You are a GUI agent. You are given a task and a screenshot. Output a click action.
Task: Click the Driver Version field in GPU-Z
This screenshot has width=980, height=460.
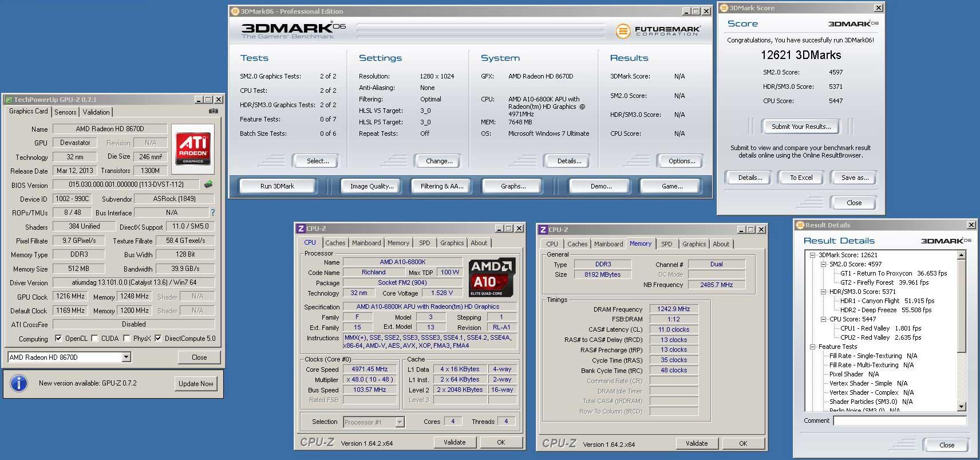(134, 282)
